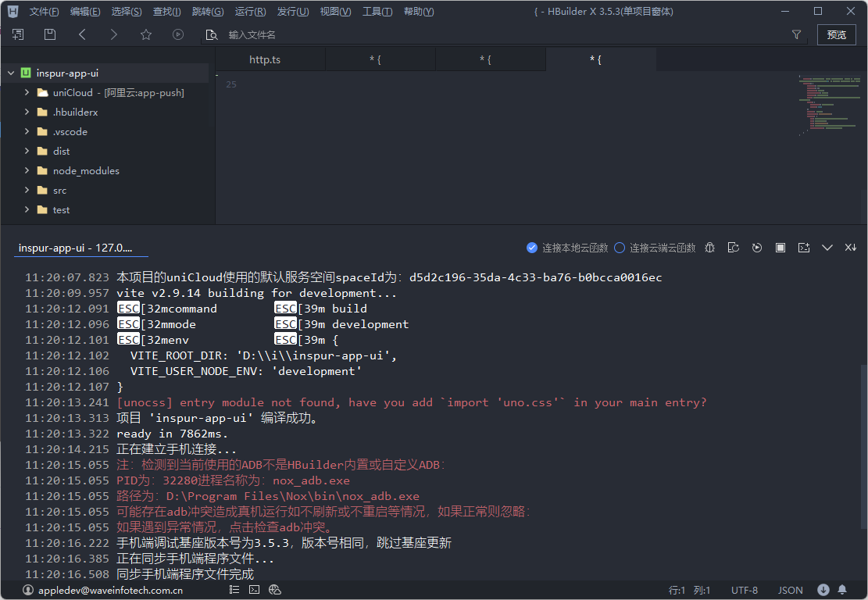
Task: Expand the .vscode folder
Action: coord(27,131)
